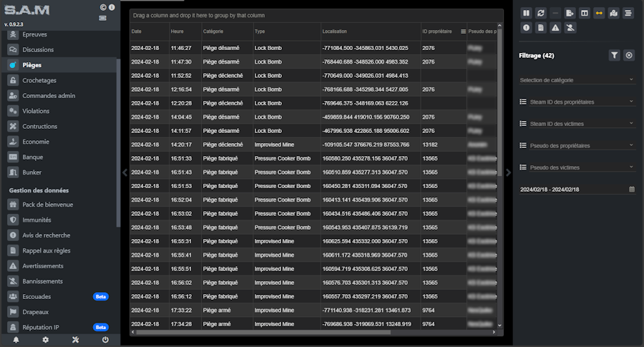Click the crossed-out user icon

[x=570, y=28]
